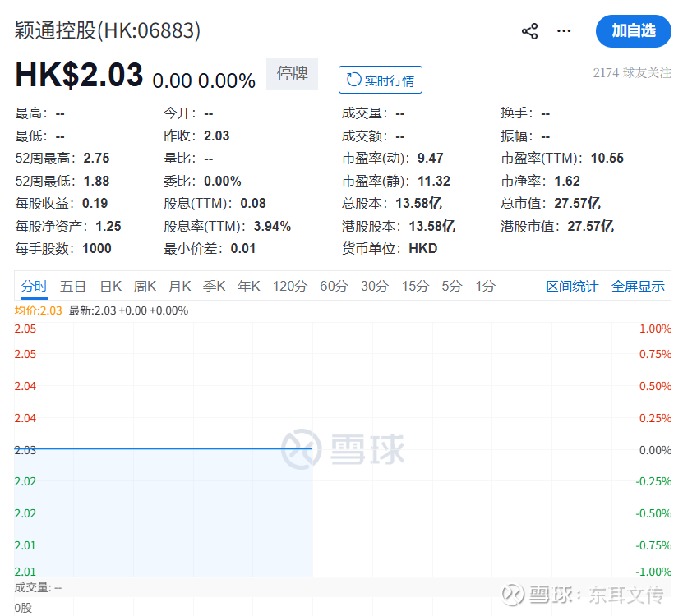683x616 pixels.
Task: Click the 港股市值 value 27.57亿
Action: [x=590, y=226]
